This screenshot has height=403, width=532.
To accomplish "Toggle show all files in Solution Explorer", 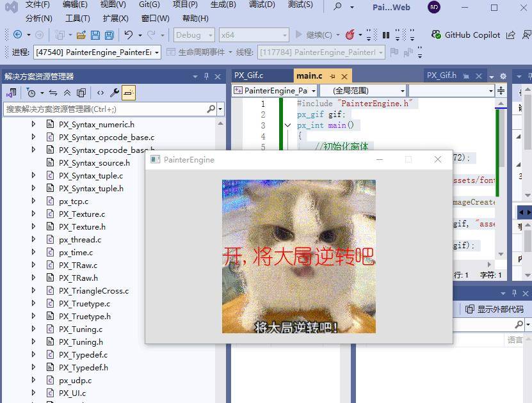I will pos(81,93).
